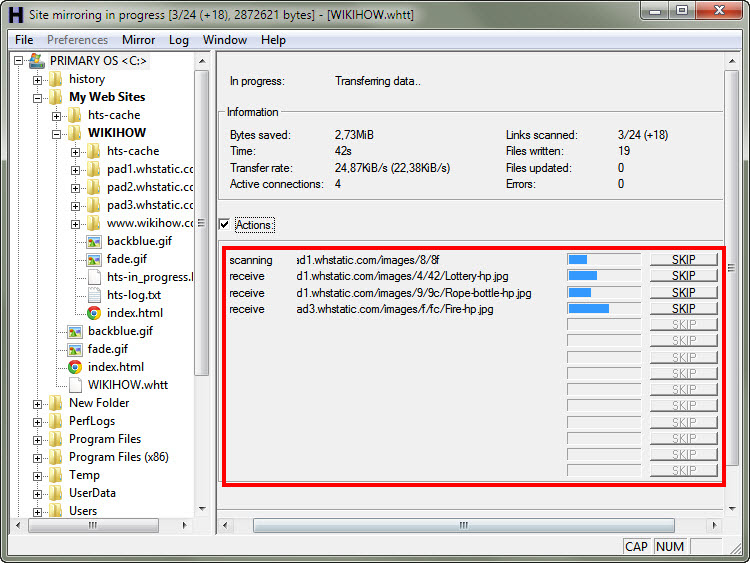Click the HTTrack app icon in title bar
This screenshot has width=750, height=563.
(x=16, y=14)
